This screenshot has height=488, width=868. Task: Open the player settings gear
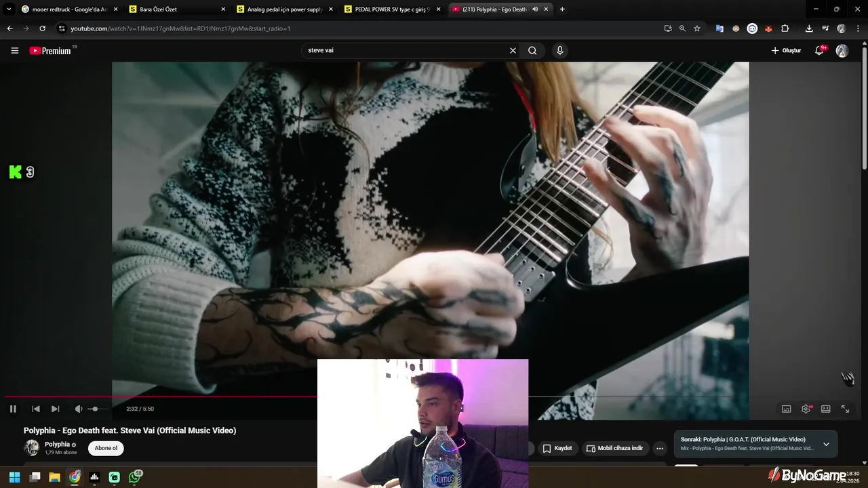[806, 409]
